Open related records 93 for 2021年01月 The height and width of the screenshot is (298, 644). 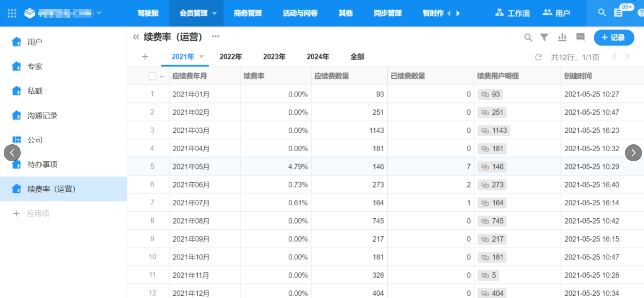[490, 94]
